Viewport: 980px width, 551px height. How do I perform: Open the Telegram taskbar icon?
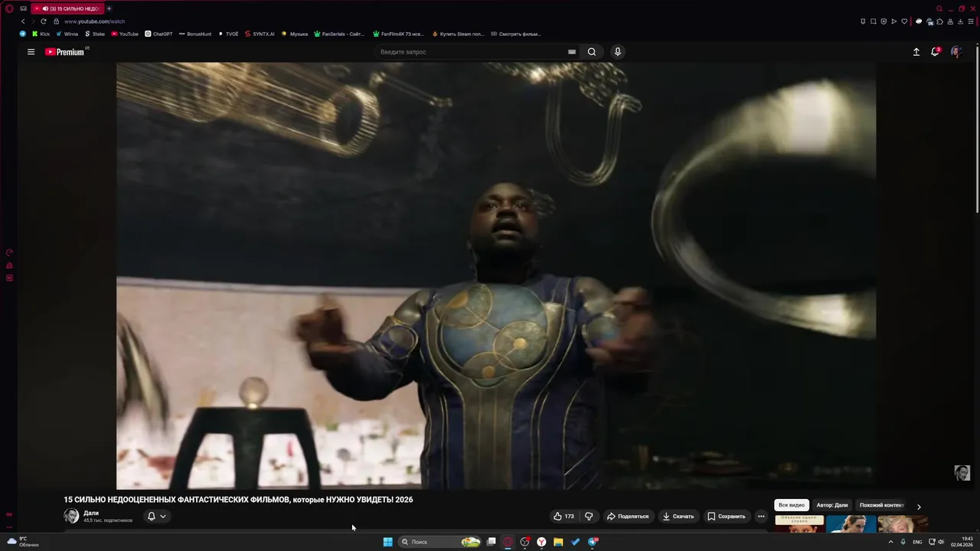[x=593, y=542]
